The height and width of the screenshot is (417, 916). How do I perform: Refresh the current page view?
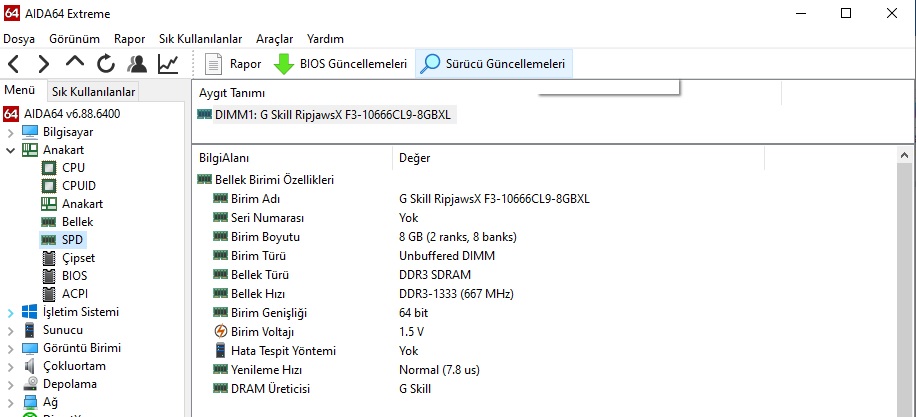coord(106,64)
